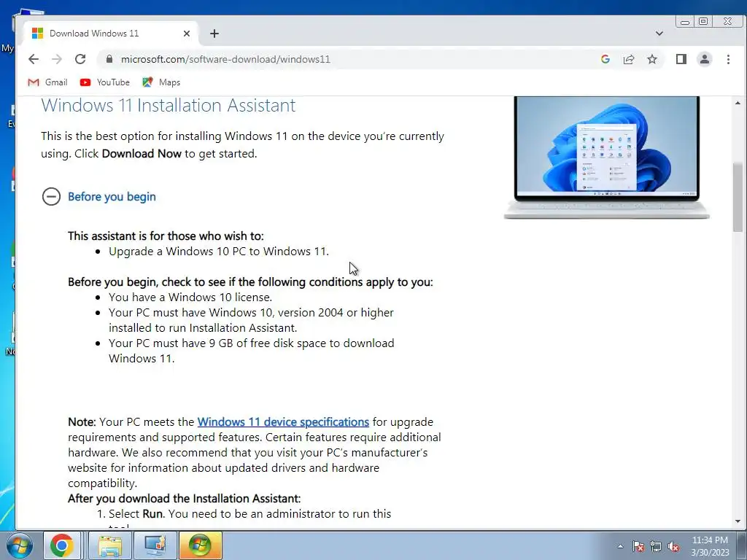This screenshot has height=560, width=747.
Task: Click the text 'You have a Windows 10 license.'
Action: pyautogui.click(x=190, y=297)
